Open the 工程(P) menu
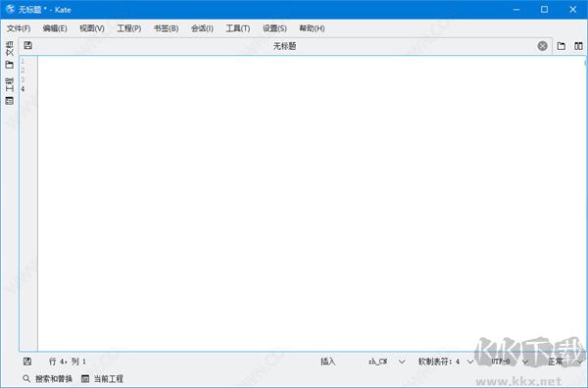Viewport: 588px width, 388px height. point(129,28)
